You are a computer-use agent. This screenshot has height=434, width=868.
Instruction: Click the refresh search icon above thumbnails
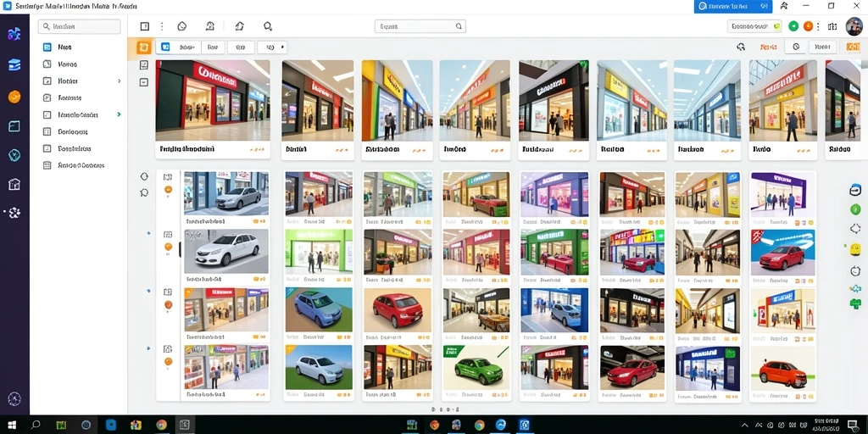(741, 47)
